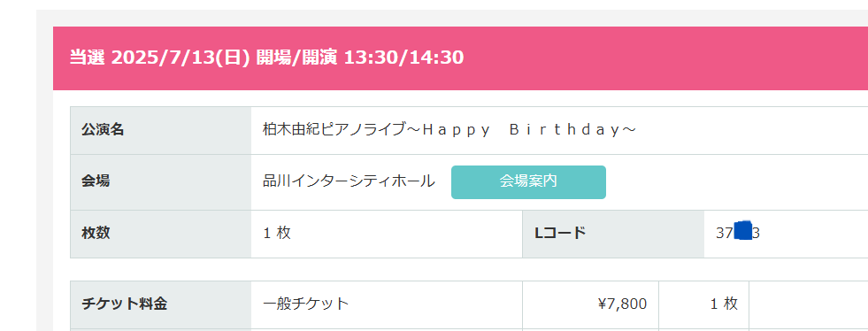Image resolution: width=868 pixels, height=331 pixels.
Task: Click the 枚数 row label cell
Action: [160, 234]
